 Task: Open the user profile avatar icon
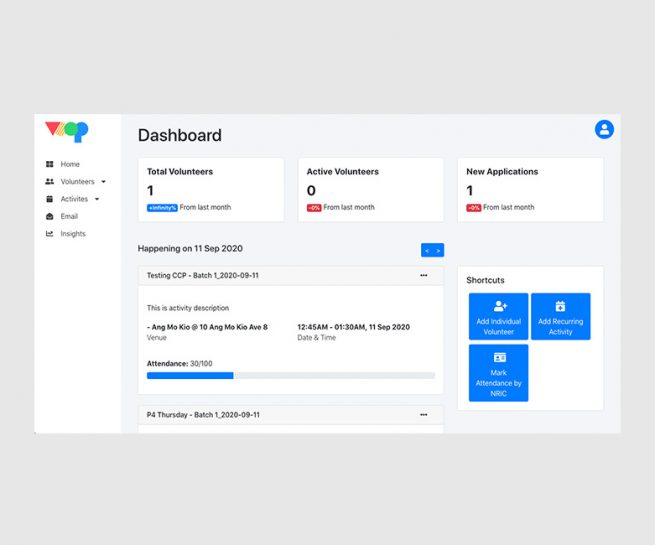pyautogui.click(x=604, y=129)
